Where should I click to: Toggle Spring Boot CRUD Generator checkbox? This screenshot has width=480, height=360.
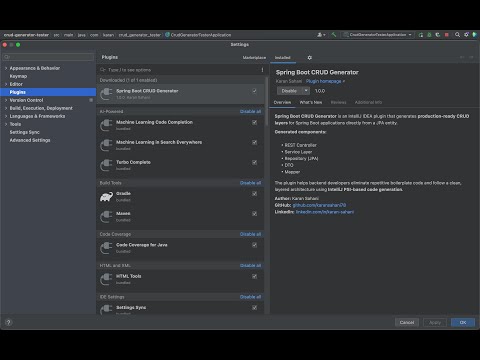click(x=254, y=91)
